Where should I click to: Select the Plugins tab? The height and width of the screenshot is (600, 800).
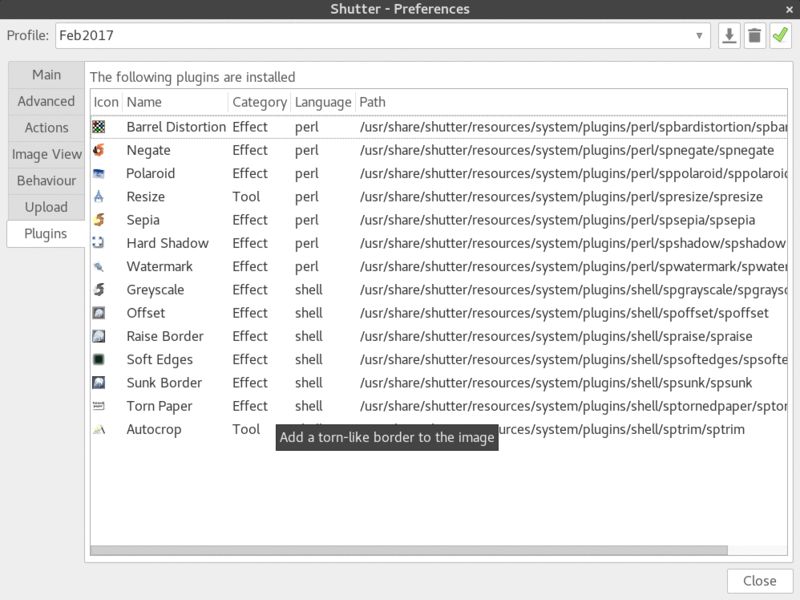46,234
